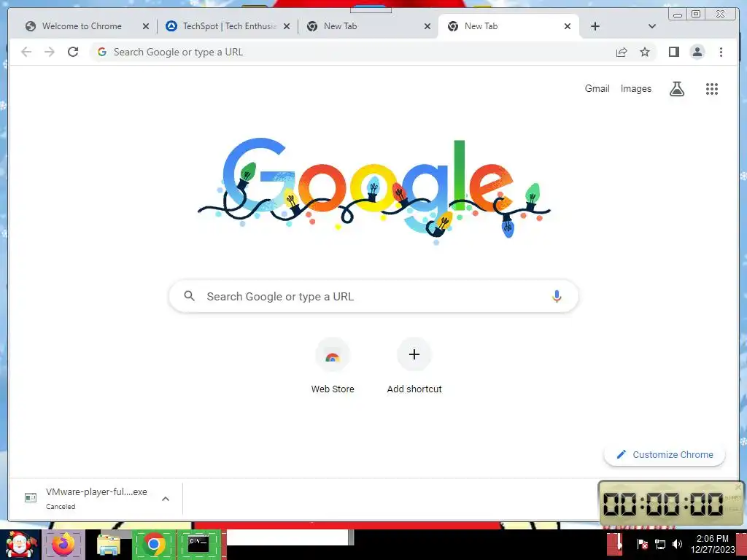Close the Welcome to Chrome tab
Image resolution: width=747 pixels, height=560 pixels.
[x=146, y=26]
